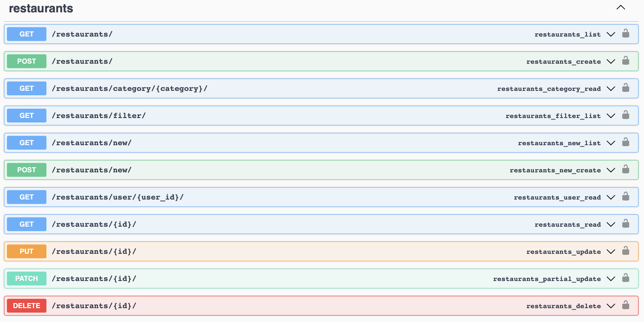Click the lock icon next to restaurants_new_create
This screenshot has width=644, height=322.
click(x=625, y=169)
